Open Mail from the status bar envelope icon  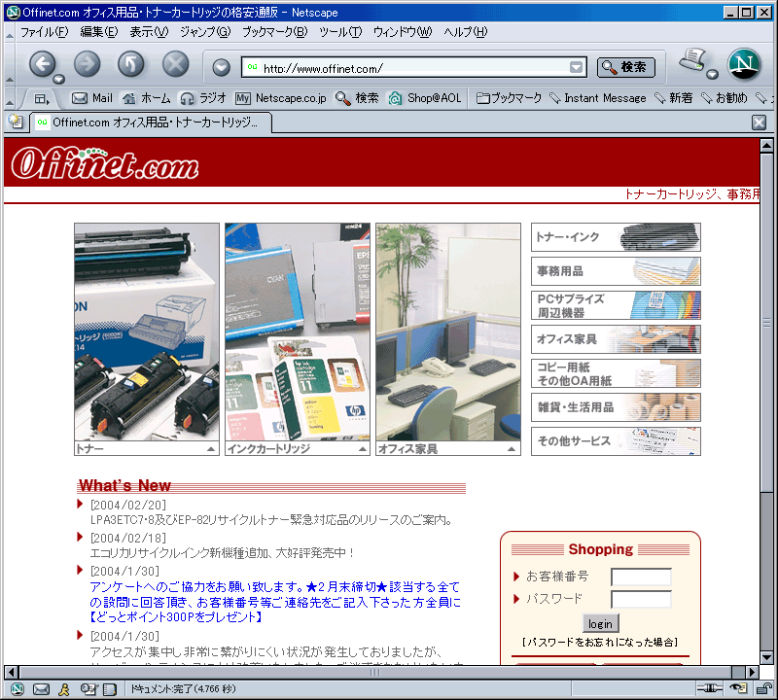pos(41,688)
